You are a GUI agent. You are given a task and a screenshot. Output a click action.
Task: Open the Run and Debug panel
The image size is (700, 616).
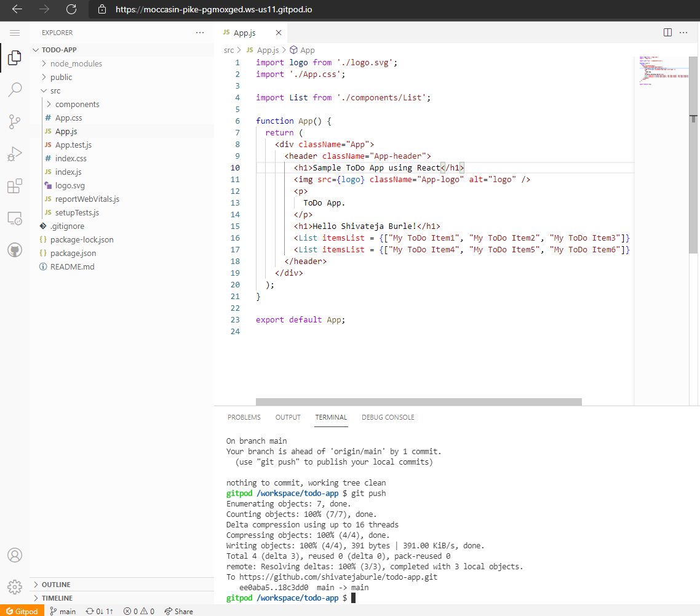(15, 154)
